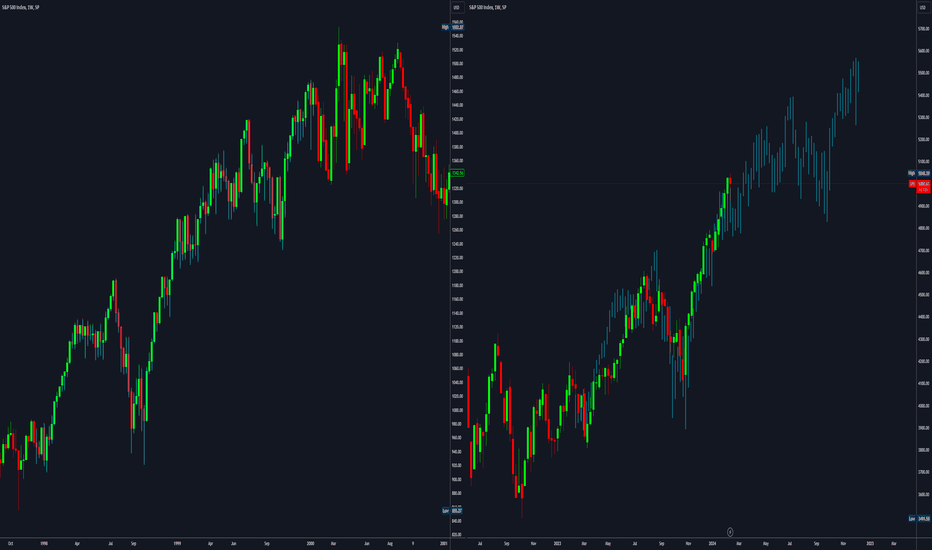Viewport: 932px width, 550px height.
Task: Click the left chart's S&P 500 Index title
Action: pos(20,7)
